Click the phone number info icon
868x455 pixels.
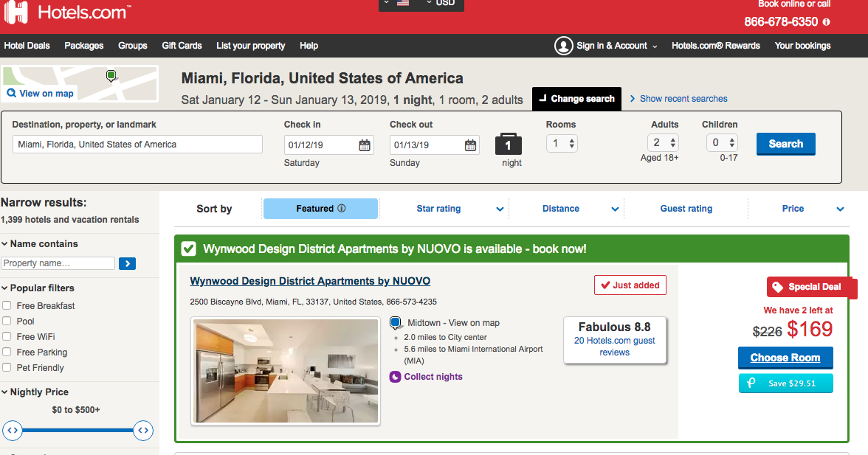coord(826,22)
